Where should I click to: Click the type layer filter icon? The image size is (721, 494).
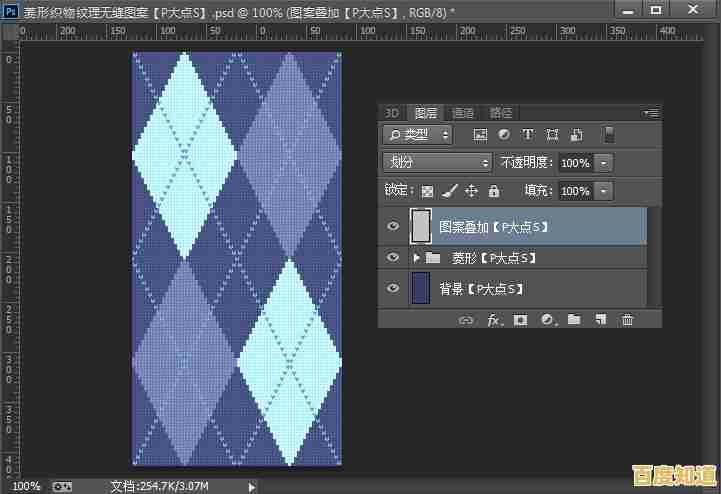528,135
